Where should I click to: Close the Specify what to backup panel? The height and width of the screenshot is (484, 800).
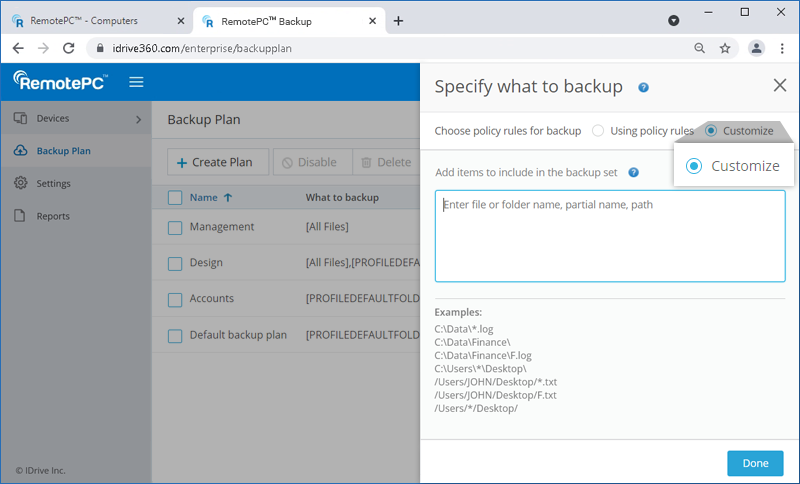[x=780, y=86]
